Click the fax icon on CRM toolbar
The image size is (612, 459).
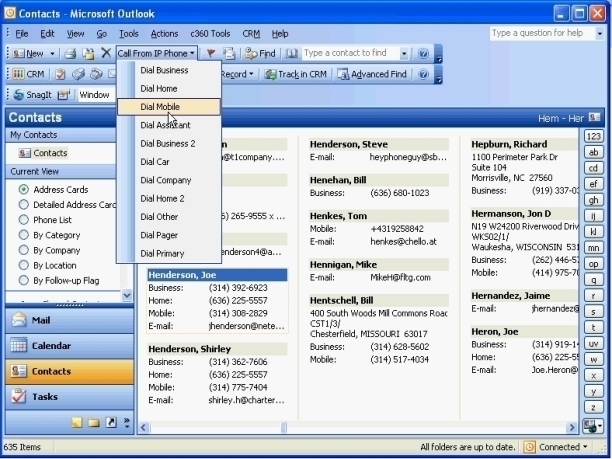click(x=78, y=74)
